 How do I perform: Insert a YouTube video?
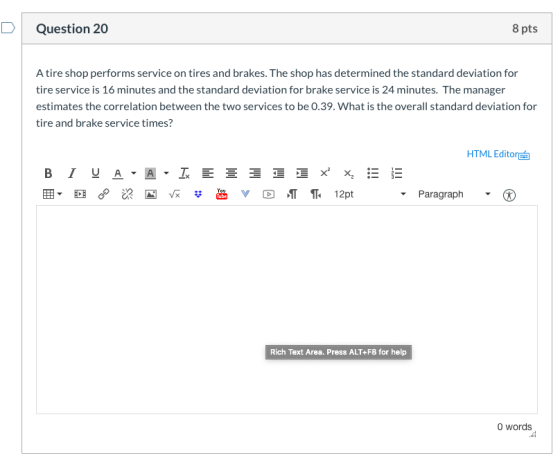point(221,194)
